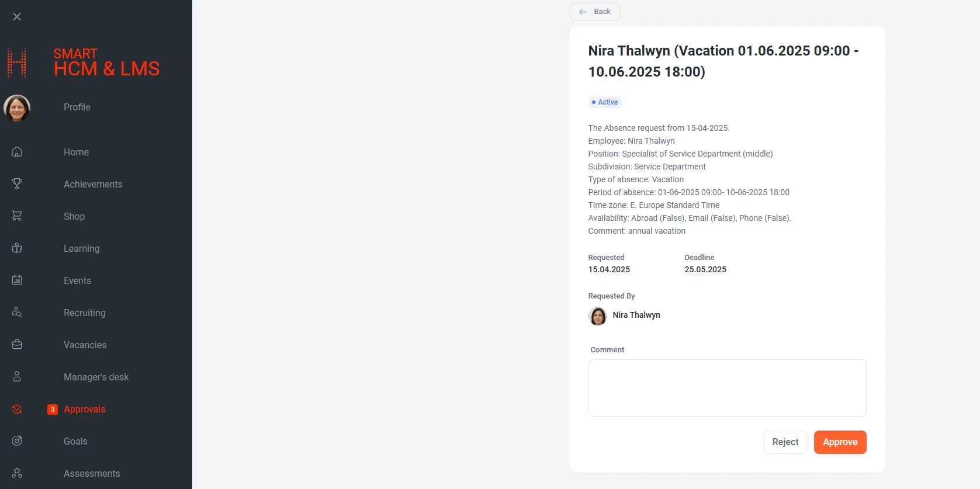Click the Goals target icon
Screen dimensions: 980x489
pos(17,441)
